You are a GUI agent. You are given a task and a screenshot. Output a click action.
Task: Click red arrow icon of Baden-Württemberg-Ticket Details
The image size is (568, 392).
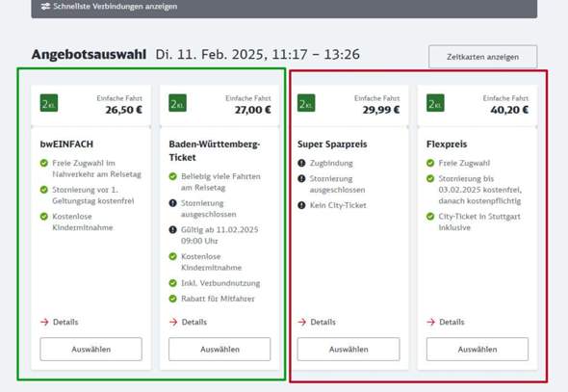173,322
